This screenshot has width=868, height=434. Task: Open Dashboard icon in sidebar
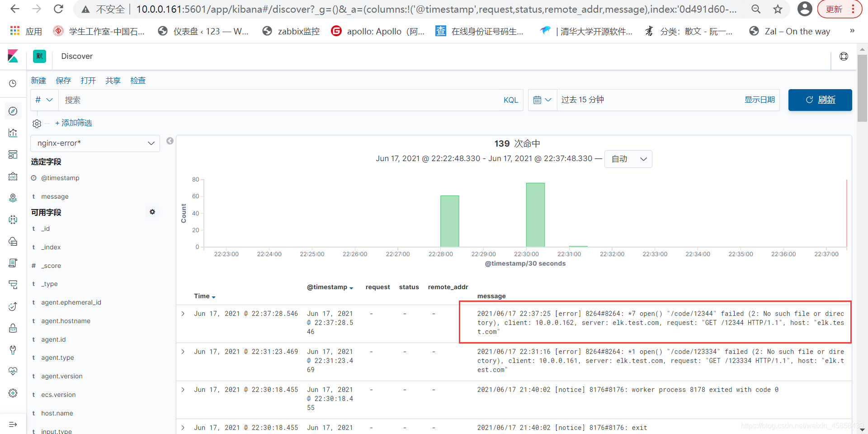coord(13,154)
